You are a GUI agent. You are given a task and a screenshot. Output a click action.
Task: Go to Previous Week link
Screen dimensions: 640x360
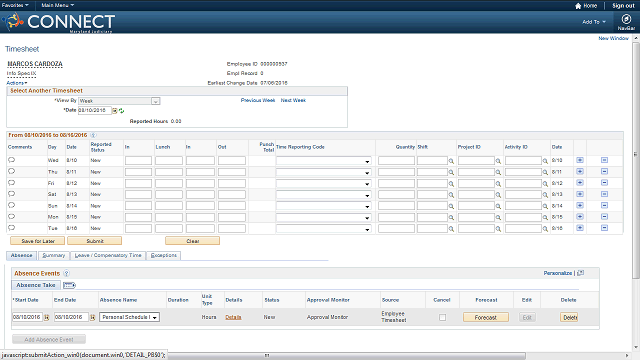258,100
